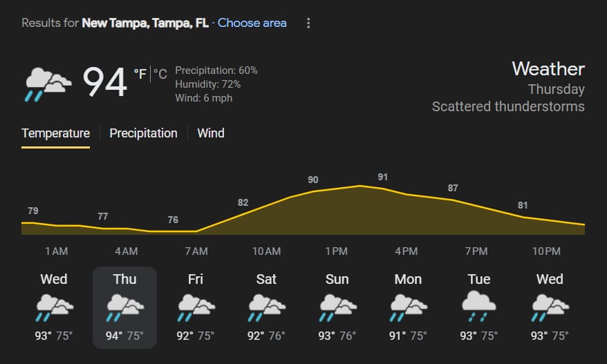Select Monday's storm cloud icon

(409, 307)
